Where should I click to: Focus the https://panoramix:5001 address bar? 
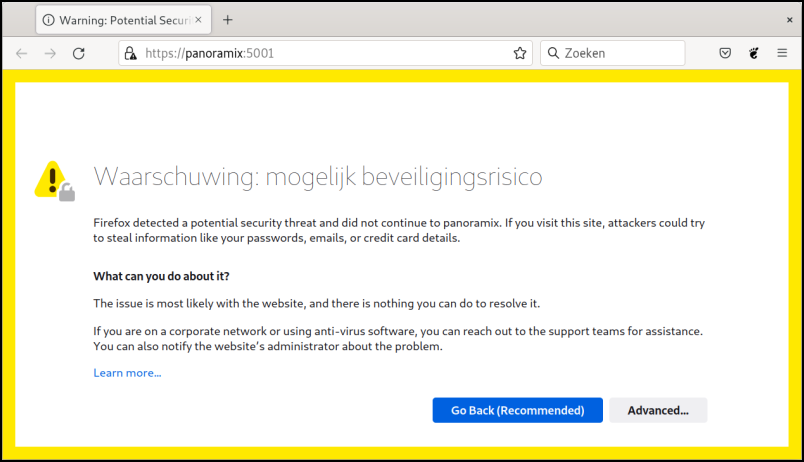[x=326, y=53]
